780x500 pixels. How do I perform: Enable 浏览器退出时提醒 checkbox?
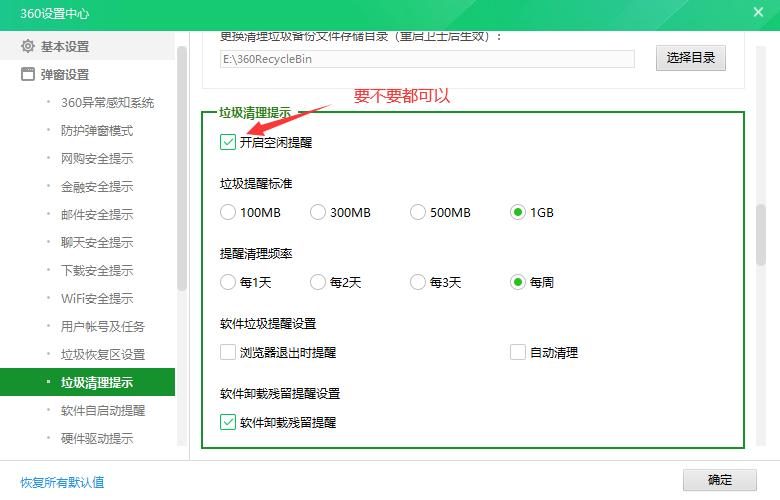pyautogui.click(x=228, y=352)
